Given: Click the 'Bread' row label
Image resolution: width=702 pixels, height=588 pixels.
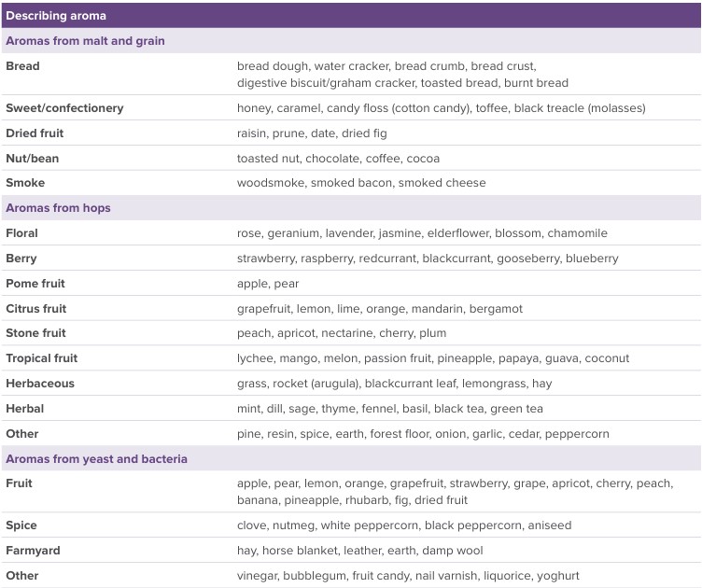Looking at the screenshot, I should [22, 66].
